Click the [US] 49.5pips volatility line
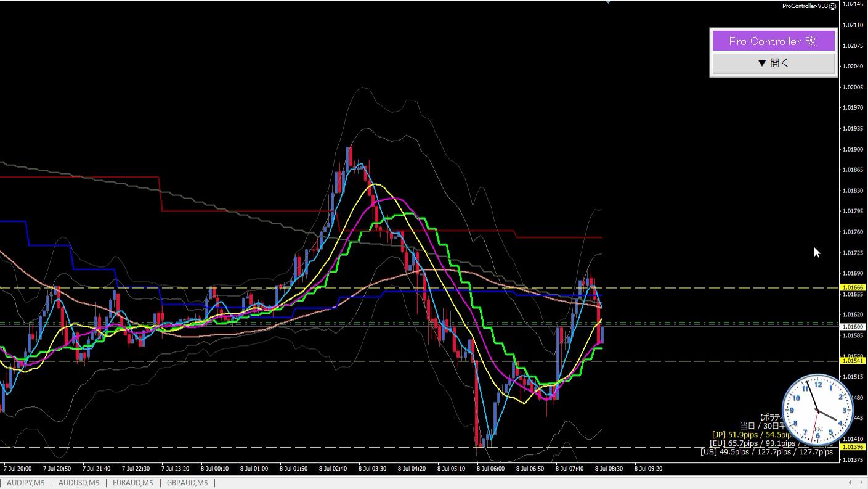 click(766, 451)
